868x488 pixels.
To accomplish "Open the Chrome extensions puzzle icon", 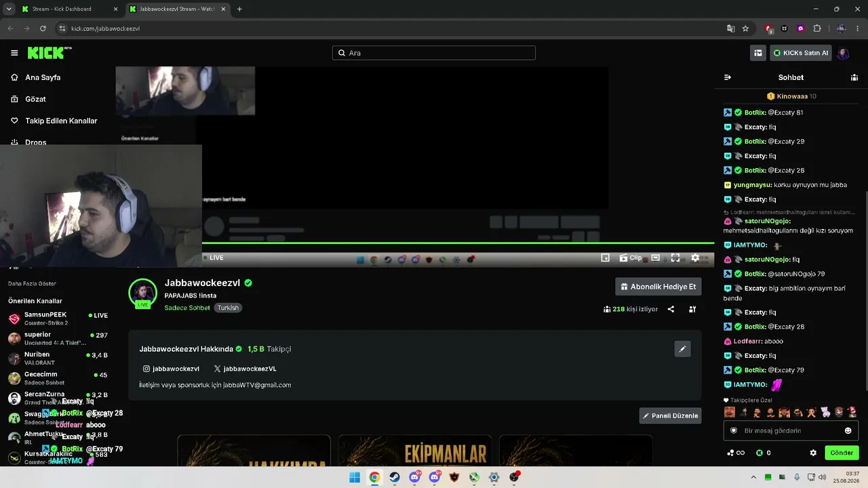I will tap(817, 28).
